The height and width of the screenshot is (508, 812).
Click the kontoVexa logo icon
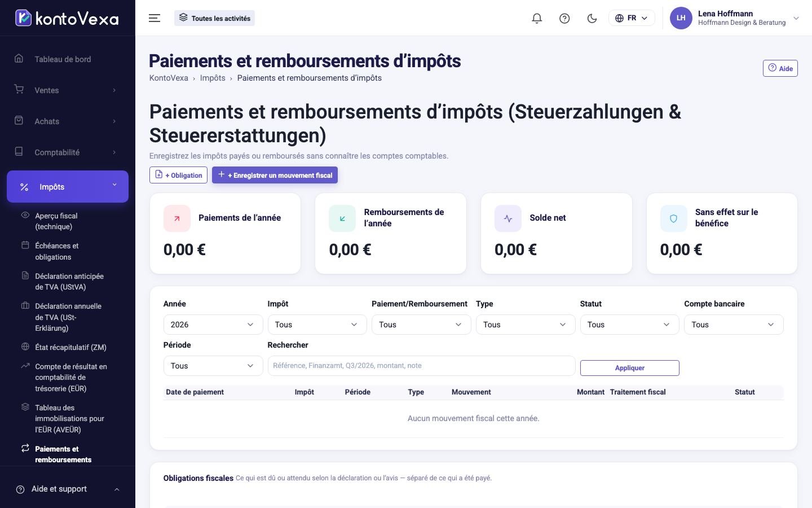point(23,18)
